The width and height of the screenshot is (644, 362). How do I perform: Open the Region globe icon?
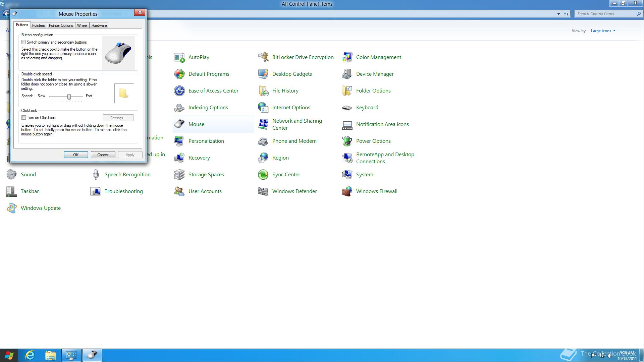(x=263, y=158)
